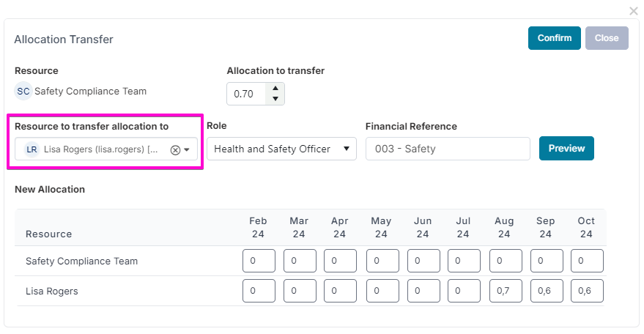The image size is (644, 334).
Task: Preview the new allocation
Action: coord(566,148)
